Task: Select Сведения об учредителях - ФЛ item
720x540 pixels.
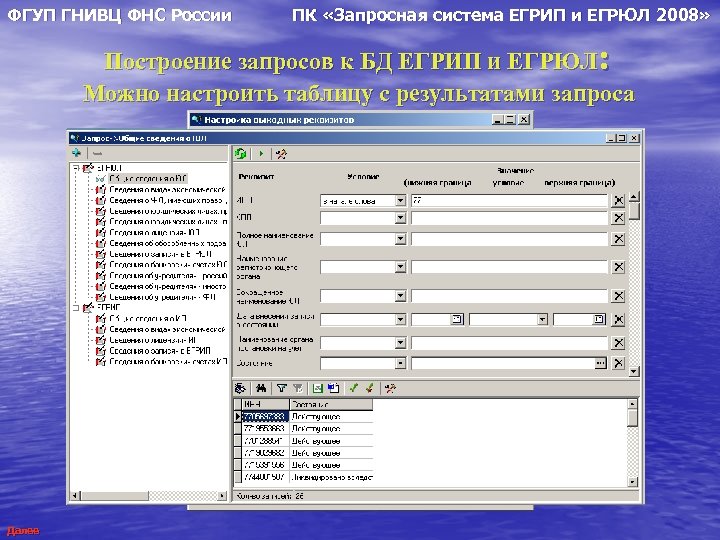Action: (x=162, y=297)
